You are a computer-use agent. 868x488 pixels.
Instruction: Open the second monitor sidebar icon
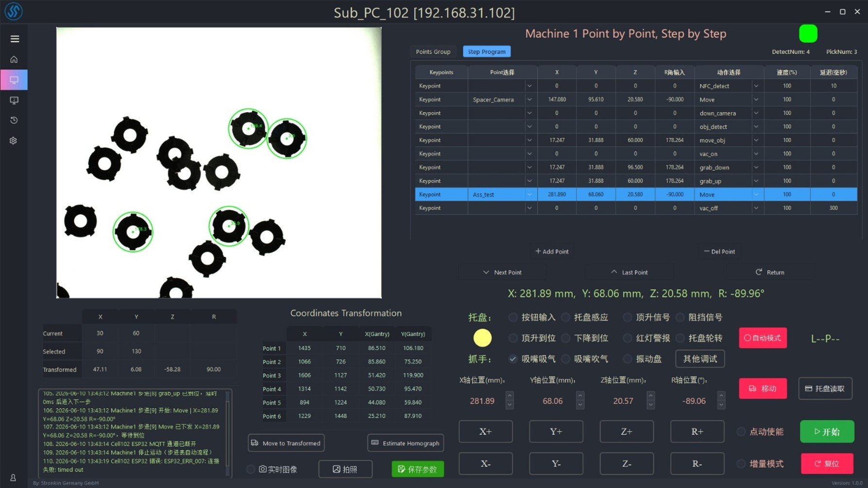click(x=14, y=100)
